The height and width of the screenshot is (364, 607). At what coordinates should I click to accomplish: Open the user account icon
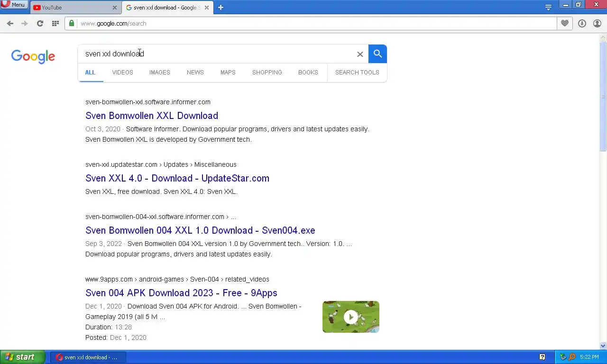tap(597, 23)
